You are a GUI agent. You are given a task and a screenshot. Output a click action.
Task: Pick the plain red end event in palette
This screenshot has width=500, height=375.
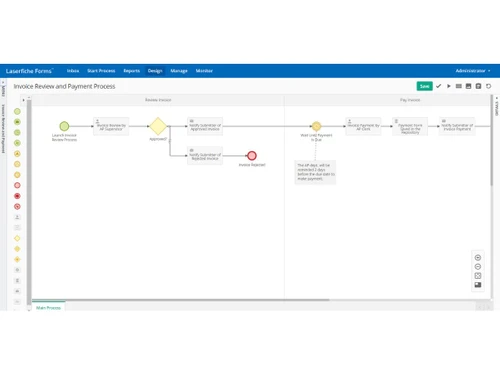(x=17, y=185)
